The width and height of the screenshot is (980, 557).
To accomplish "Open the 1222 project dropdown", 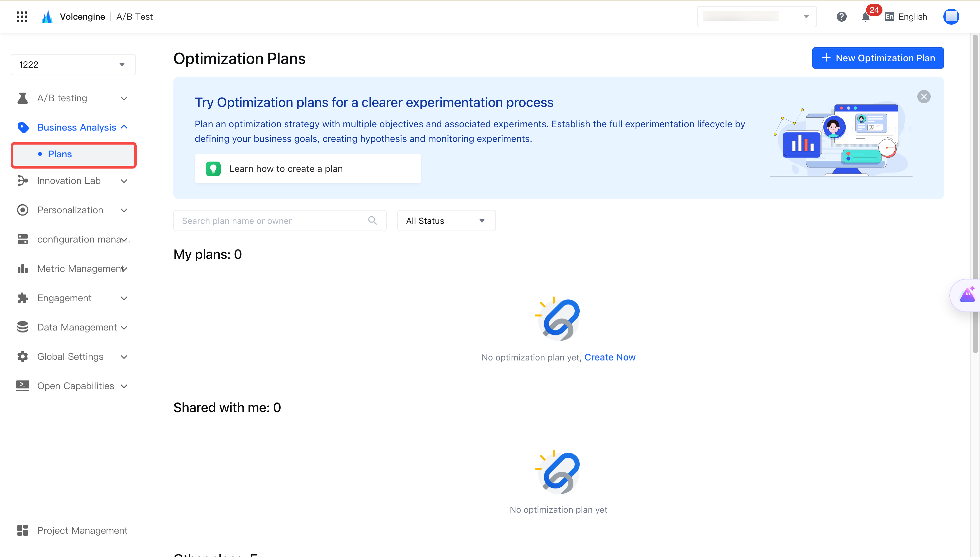I will (x=73, y=64).
